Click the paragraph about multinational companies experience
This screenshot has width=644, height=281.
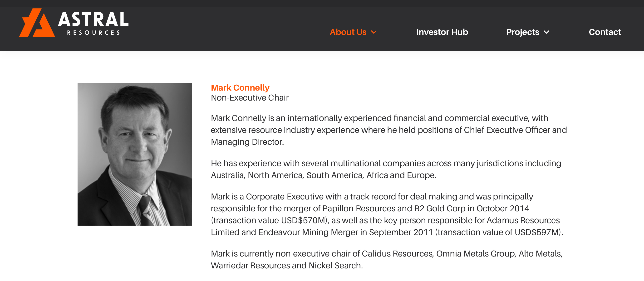[x=386, y=169]
